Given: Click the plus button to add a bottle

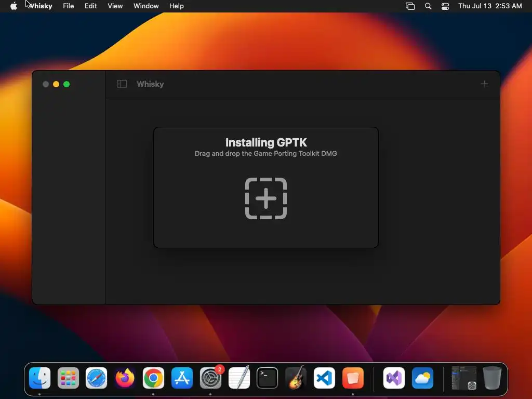Looking at the screenshot, I should click(x=485, y=84).
